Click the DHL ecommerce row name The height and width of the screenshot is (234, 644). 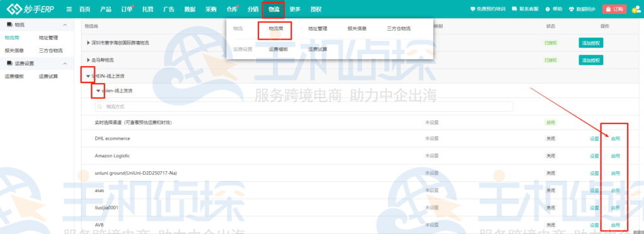click(112, 139)
